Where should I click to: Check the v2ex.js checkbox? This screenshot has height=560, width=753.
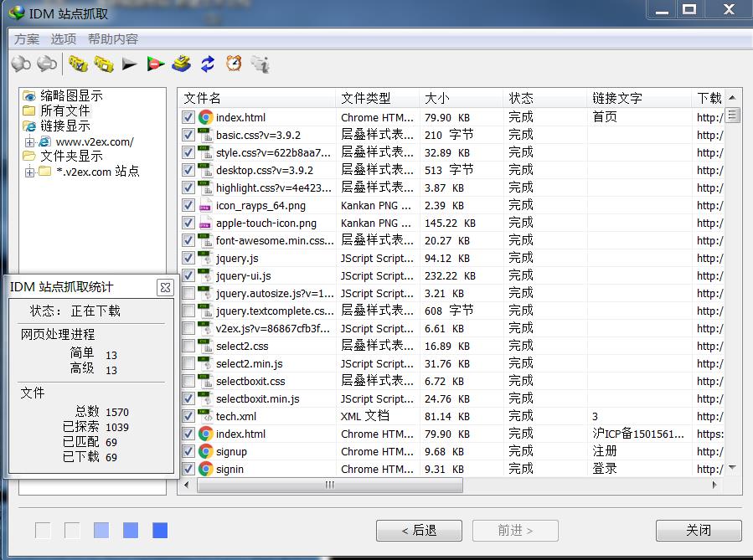pyautogui.click(x=188, y=329)
